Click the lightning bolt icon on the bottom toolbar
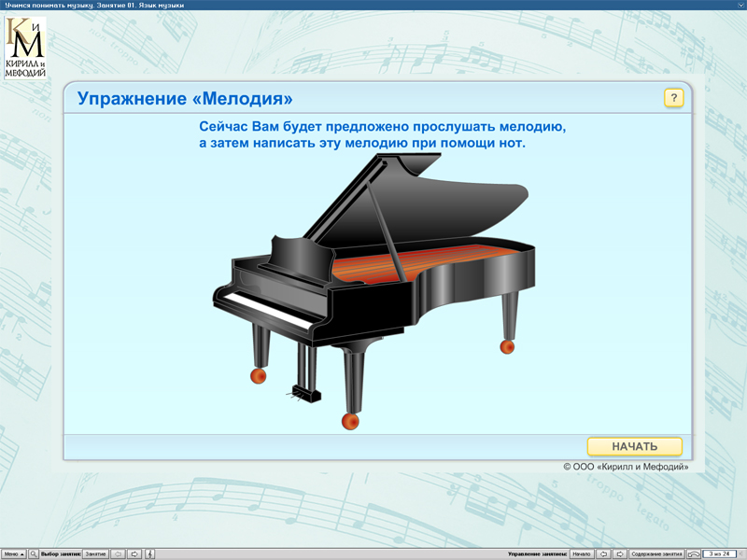 pos(149,553)
